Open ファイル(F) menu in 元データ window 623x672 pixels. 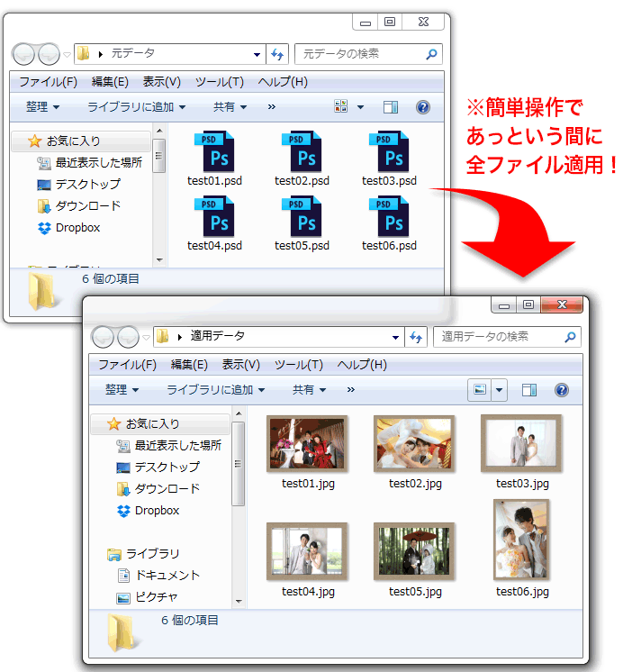[x=48, y=81]
